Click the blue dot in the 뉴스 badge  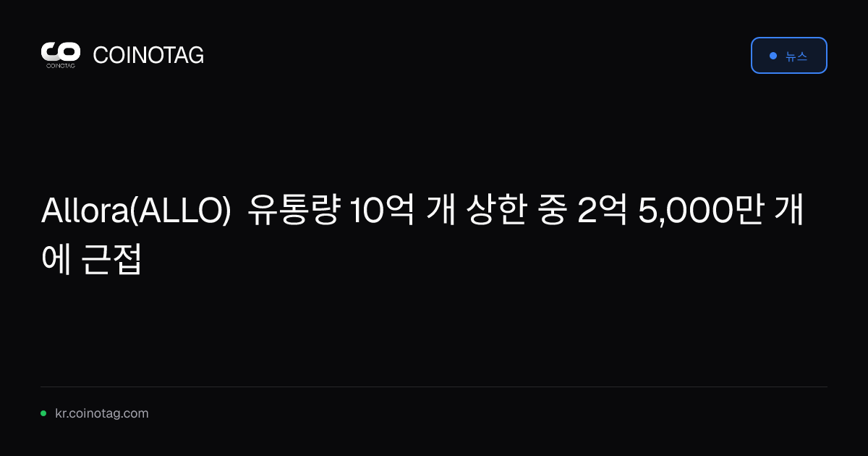coord(773,56)
